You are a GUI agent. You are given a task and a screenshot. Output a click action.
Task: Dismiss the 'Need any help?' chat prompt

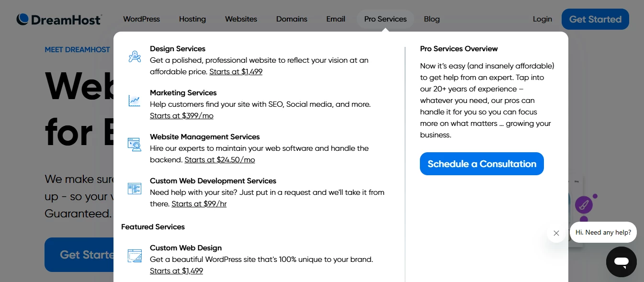[556, 233]
